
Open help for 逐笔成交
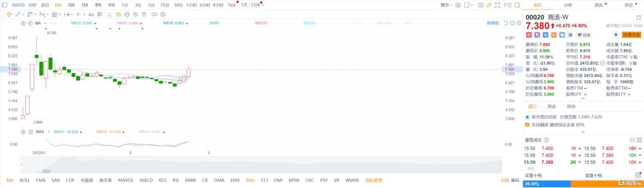[x=546, y=140]
